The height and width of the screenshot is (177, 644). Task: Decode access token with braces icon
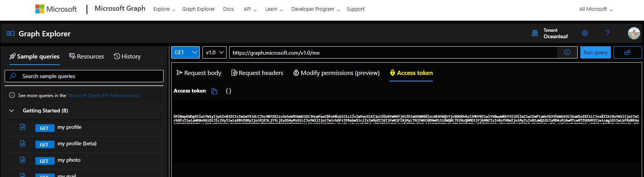pyautogui.click(x=228, y=91)
